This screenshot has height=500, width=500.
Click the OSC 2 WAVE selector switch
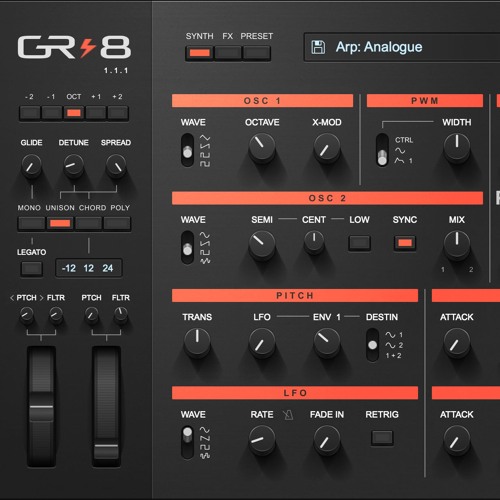188,247
